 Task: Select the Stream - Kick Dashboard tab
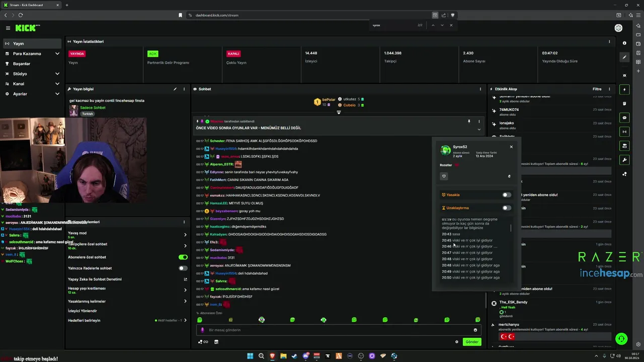[31, 5]
